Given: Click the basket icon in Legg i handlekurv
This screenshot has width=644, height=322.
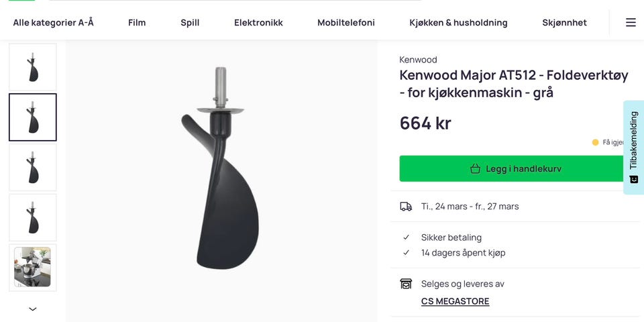Looking at the screenshot, I should (475, 168).
